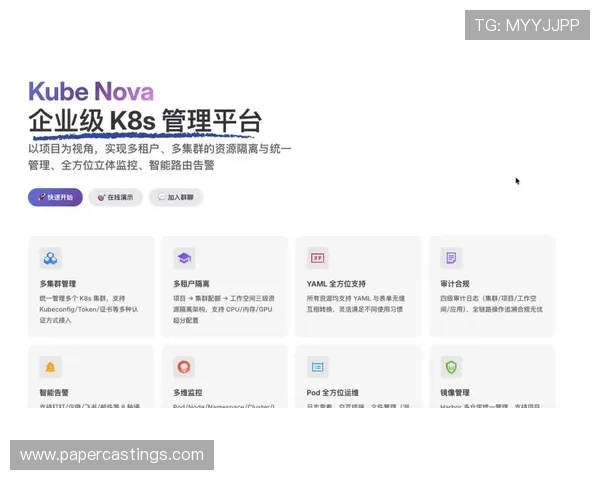600x480 pixels.
Task: Select the 多维监控 card title
Action: tap(188, 392)
